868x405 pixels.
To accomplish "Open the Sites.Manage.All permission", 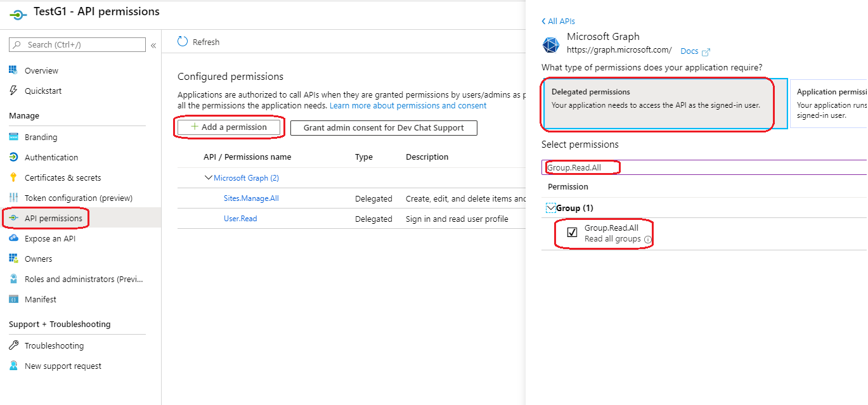I will click(251, 198).
